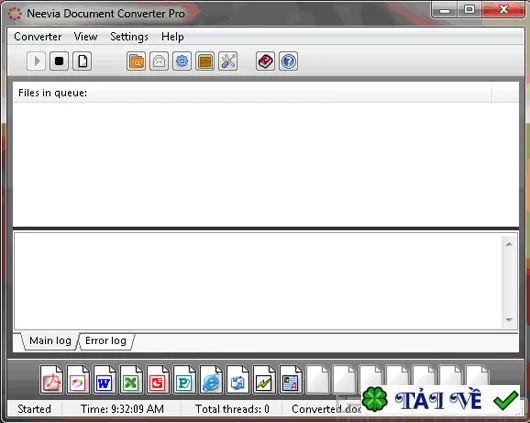This screenshot has height=423, width=530.
Task: Click the log scrollbar up arrow
Action: click(x=509, y=244)
